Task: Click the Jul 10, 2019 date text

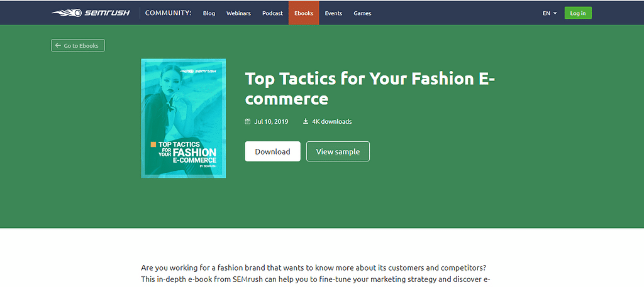Action: tap(271, 121)
